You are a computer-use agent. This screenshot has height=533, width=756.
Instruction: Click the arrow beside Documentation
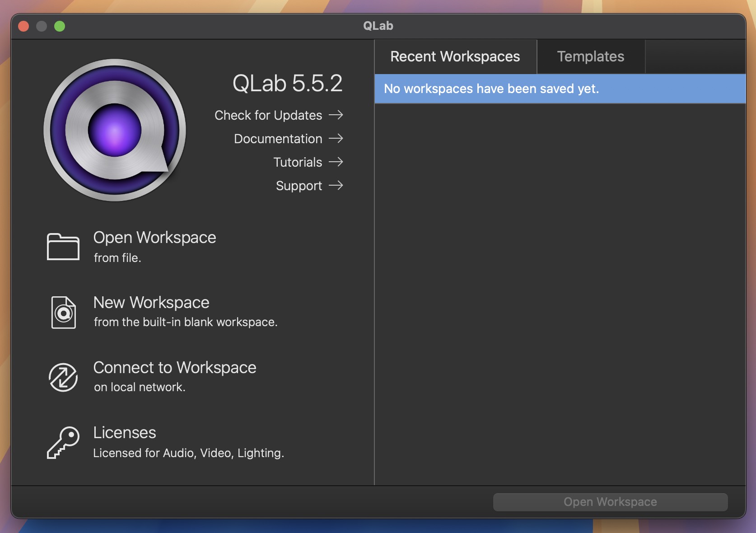point(336,138)
